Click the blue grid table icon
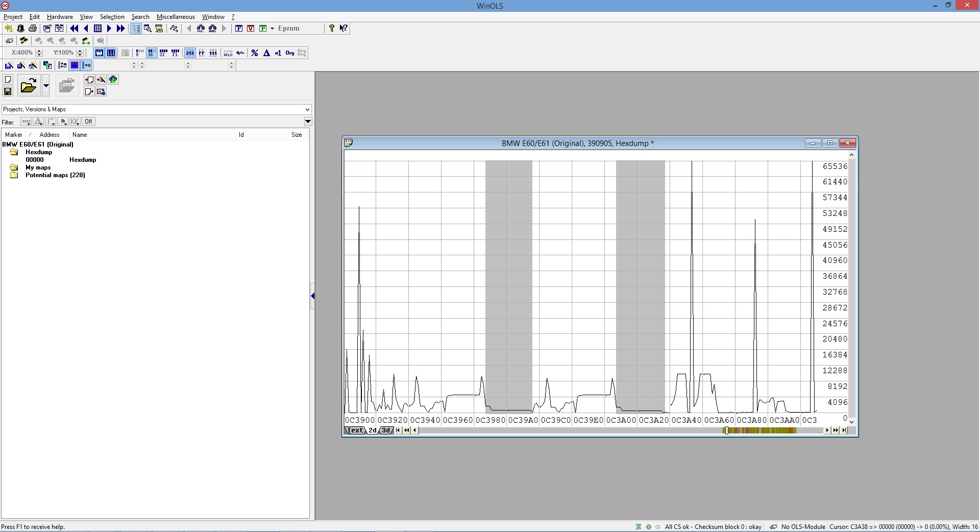980x532 pixels. [97, 29]
